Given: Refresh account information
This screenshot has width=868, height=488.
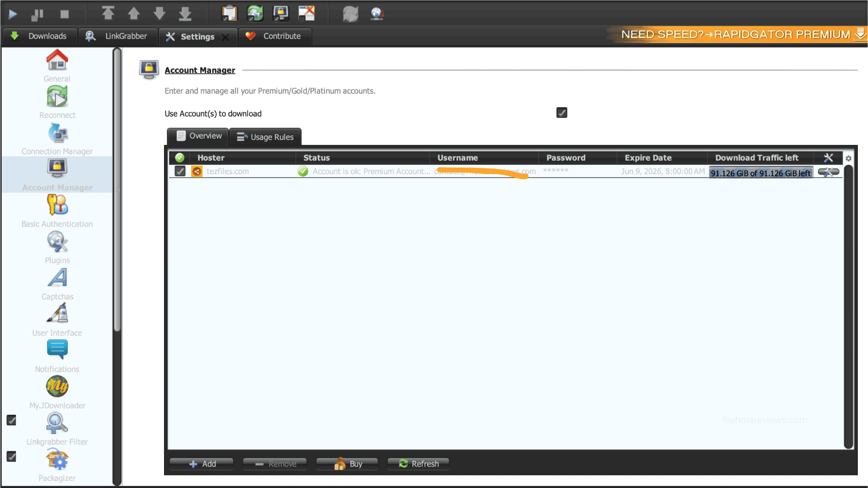Looking at the screenshot, I should [x=418, y=464].
